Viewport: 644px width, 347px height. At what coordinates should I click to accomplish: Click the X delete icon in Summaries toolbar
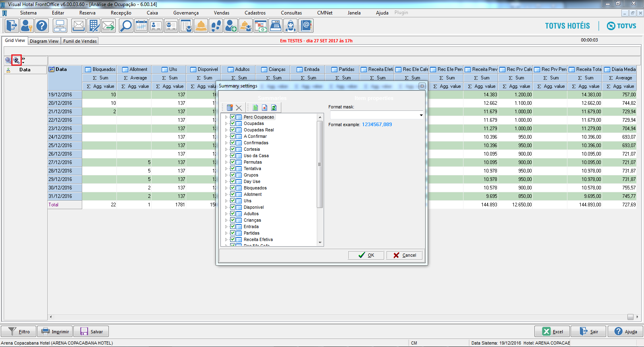coord(239,108)
